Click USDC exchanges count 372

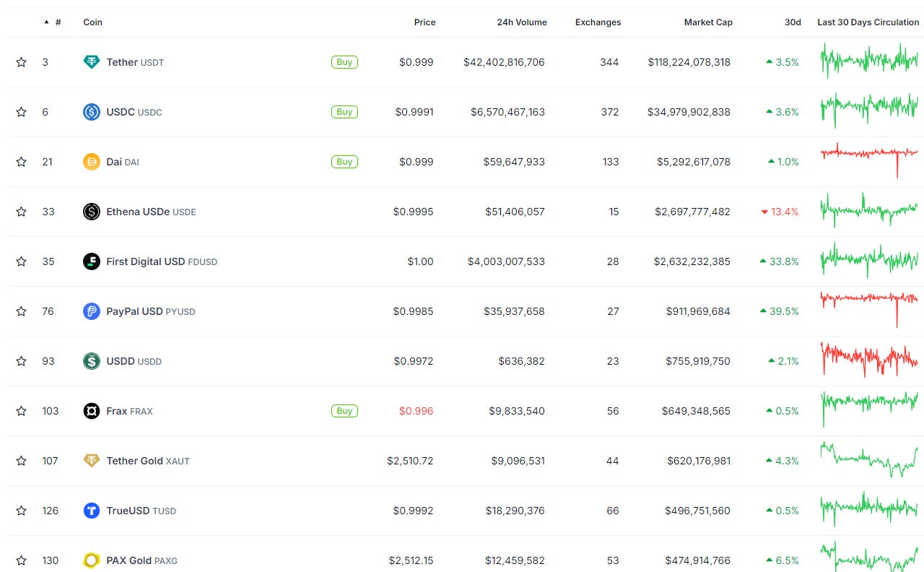(x=610, y=112)
